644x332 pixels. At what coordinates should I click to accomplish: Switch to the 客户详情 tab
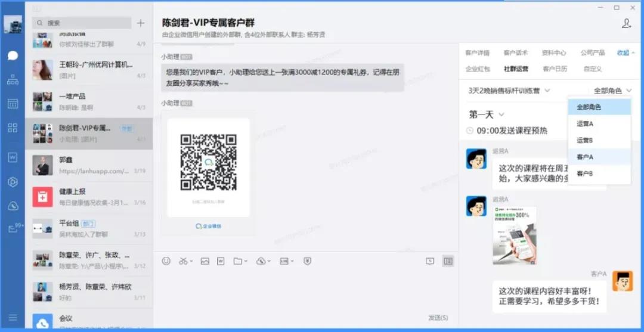pos(477,53)
